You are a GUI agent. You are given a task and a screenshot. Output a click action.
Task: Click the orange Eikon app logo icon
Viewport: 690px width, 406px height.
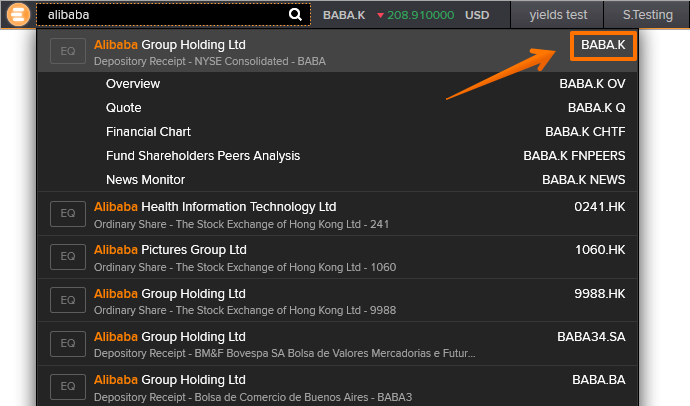point(17,15)
